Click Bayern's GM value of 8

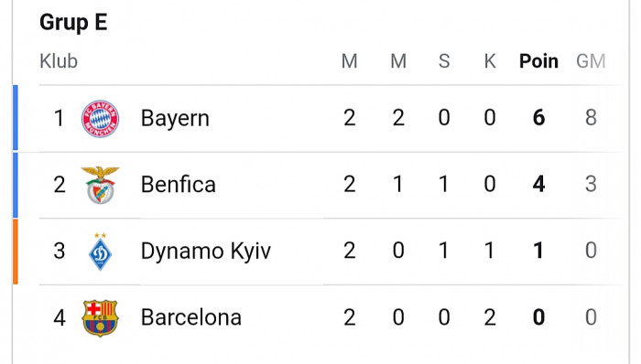tap(591, 118)
